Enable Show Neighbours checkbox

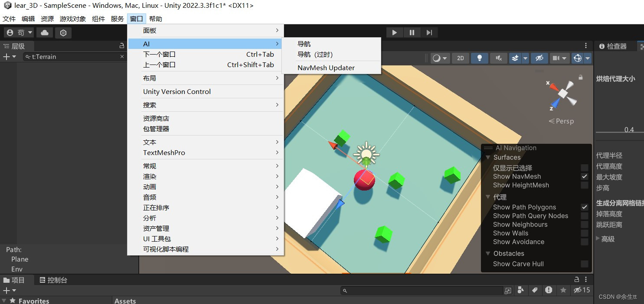(x=585, y=224)
